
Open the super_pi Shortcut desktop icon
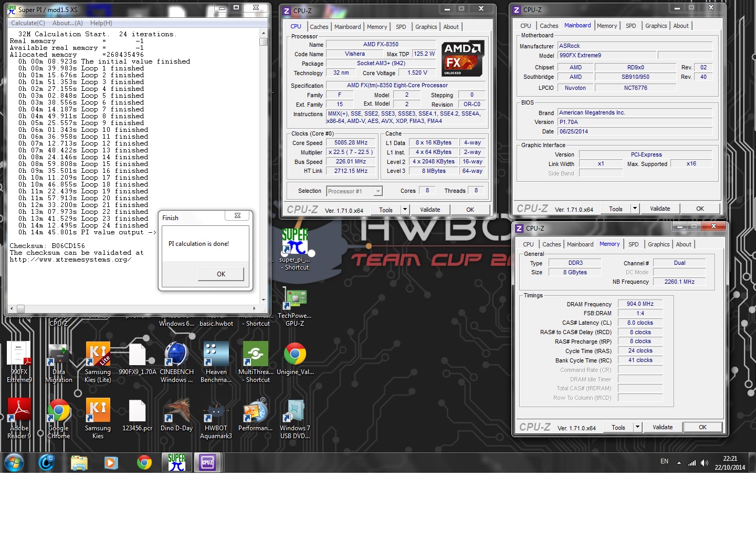click(x=295, y=249)
